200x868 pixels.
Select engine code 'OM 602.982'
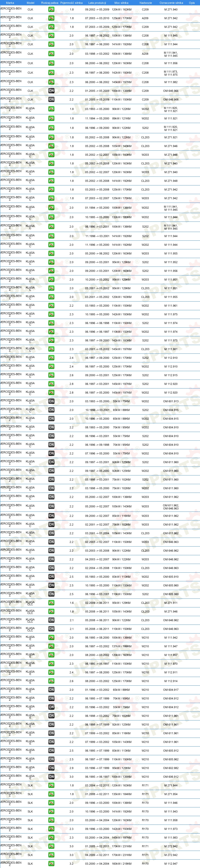[x=171, y=768]
